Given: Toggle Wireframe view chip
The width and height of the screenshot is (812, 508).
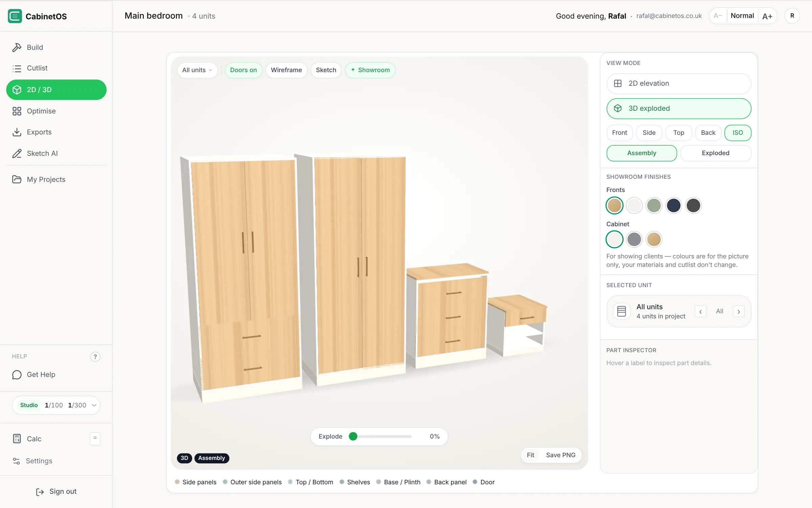Looking at the screenshot, I should [286, 70].
